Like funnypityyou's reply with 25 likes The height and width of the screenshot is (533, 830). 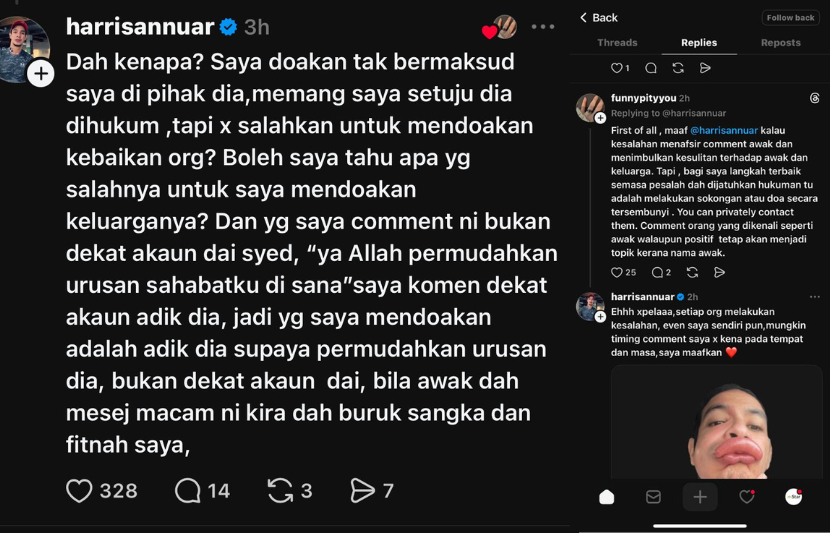(x=617, y=272)
